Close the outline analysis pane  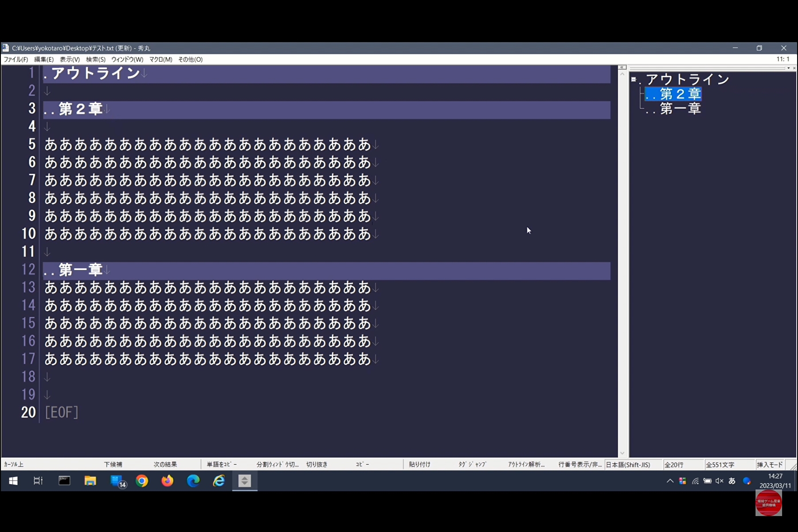tap(794, 68)
